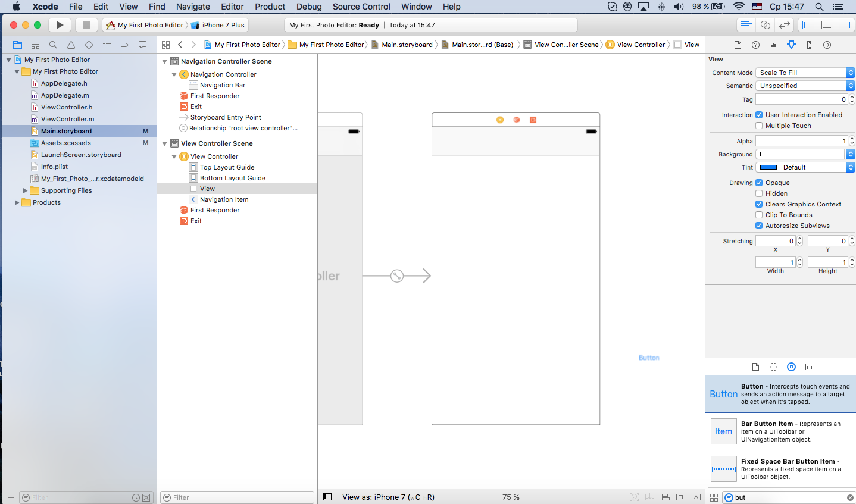The height and width of the screenshot is (504, 856).
Task: Open the Issue navigator
Action: tap(71, 45)
